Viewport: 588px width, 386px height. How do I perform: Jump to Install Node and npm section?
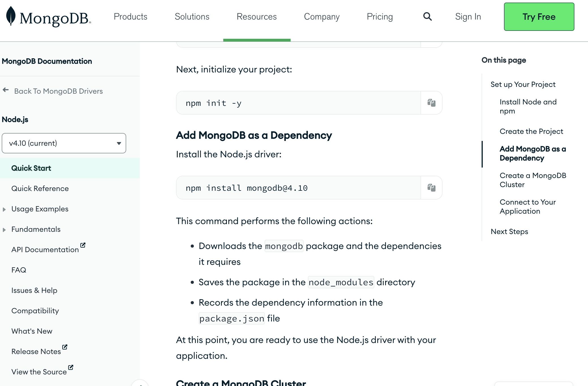click(x=528, y=106)
